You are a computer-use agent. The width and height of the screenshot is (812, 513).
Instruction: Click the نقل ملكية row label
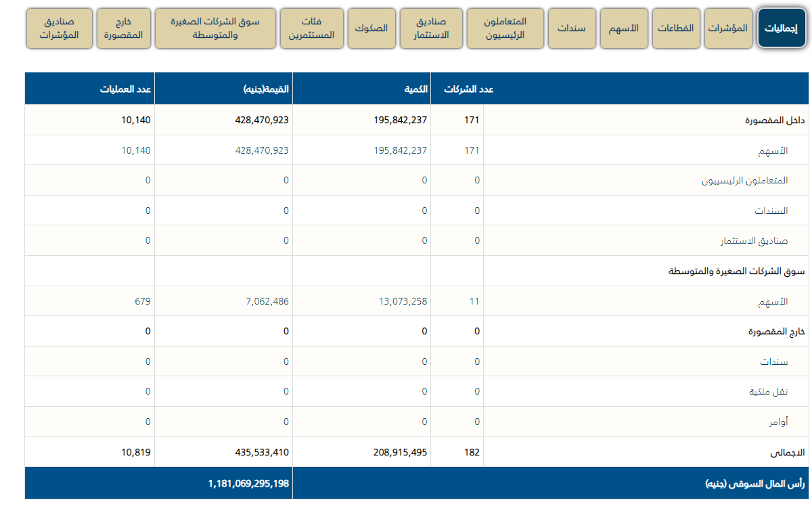tap(767, 392)
